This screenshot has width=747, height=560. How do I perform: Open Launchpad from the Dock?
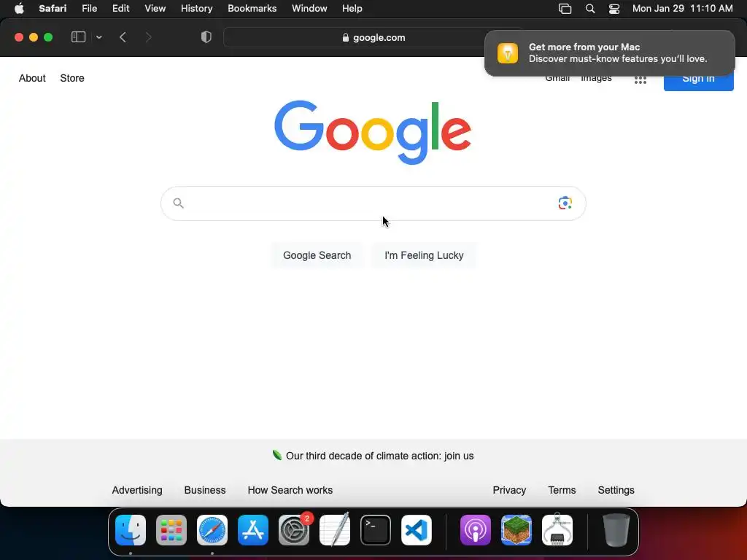[x=171, y=530]
